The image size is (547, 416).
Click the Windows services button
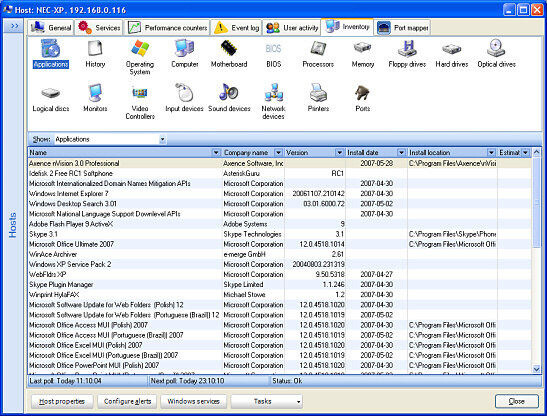pyautogui.click(x=193, y=401)
